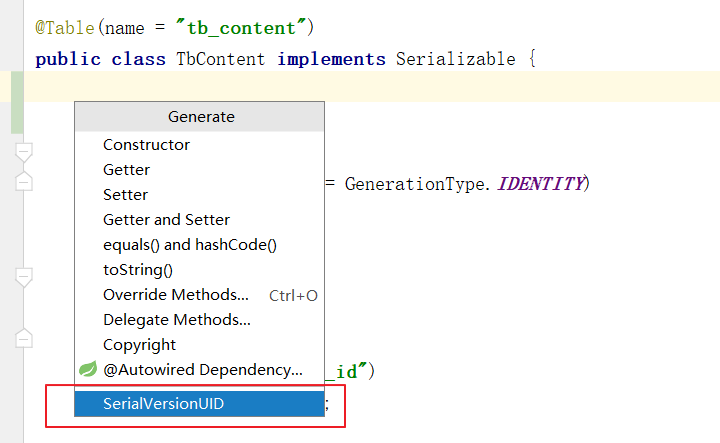
Task: Collapse the first code fold marker in gutter
Action: 24,153
